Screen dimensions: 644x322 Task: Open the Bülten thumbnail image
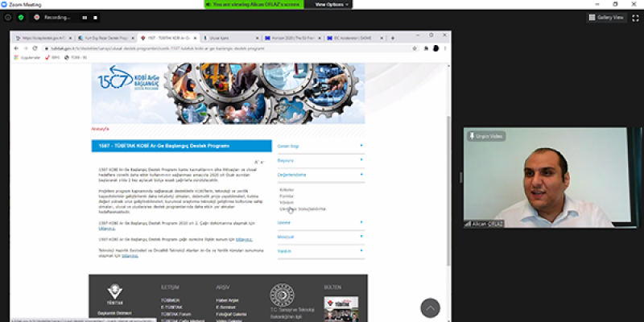coord(341,308)
